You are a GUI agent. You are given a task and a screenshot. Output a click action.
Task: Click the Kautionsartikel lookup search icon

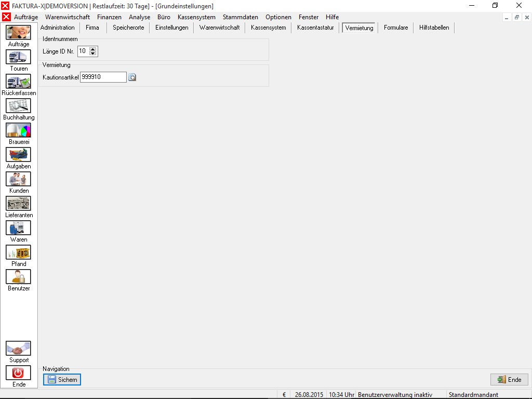[132, 77]
